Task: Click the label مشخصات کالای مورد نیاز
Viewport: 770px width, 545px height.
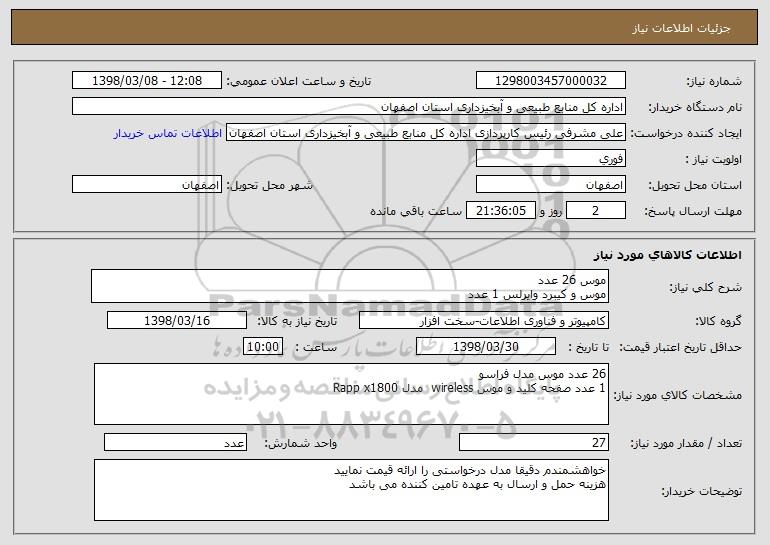Action: point(678,395)
